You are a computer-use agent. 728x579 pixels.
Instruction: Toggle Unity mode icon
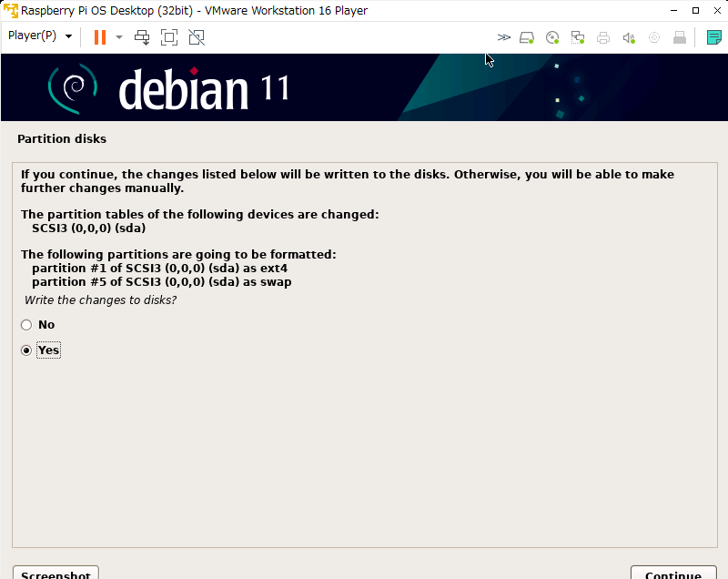pyautogui.click(x=197, y=37)
